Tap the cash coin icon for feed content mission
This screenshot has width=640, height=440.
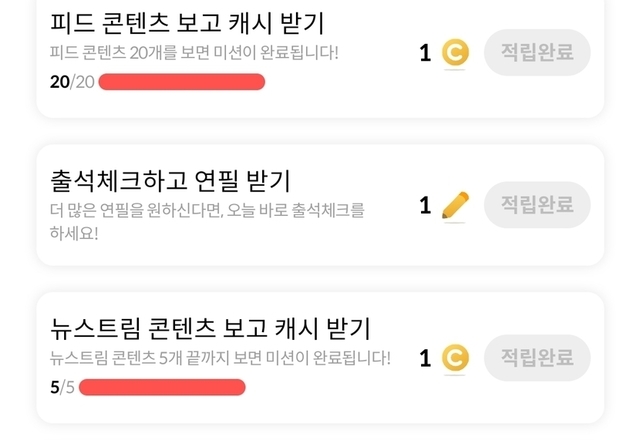point(455,52)
